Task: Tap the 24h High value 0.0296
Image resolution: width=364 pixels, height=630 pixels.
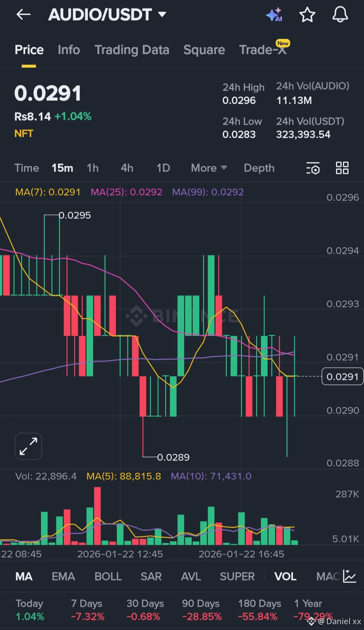Action: click(x=239, y=100)
